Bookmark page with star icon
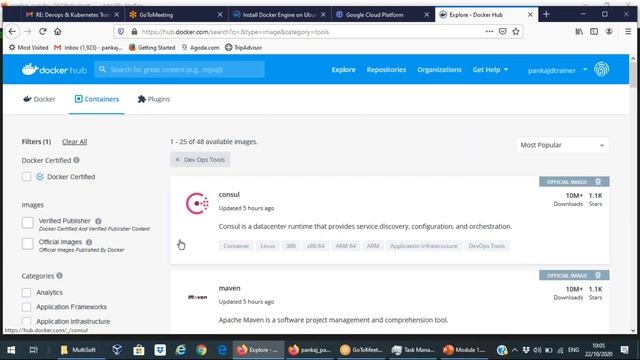 (x=516, y=31)
